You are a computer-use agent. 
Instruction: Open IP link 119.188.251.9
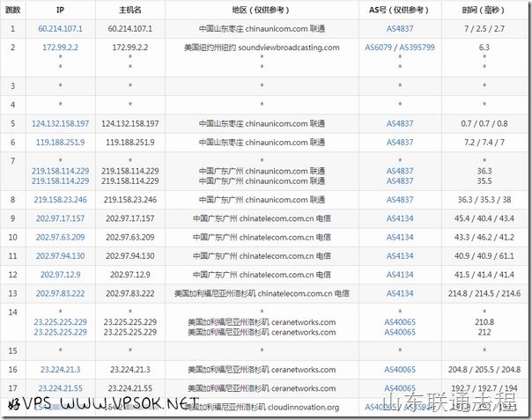60,142
